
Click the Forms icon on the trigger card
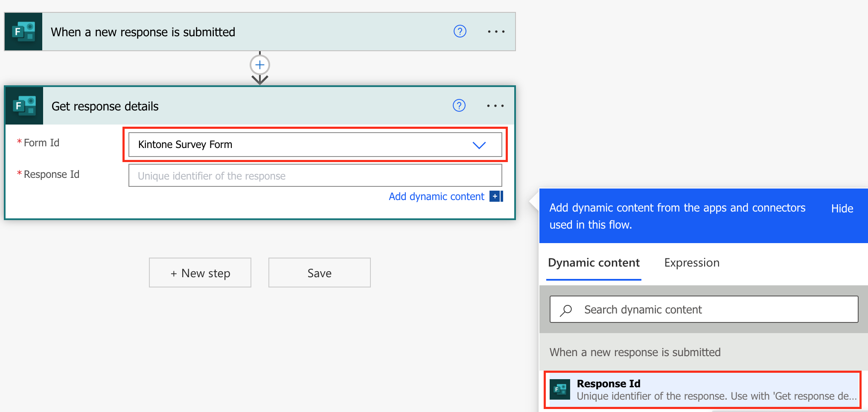[23, 32]
